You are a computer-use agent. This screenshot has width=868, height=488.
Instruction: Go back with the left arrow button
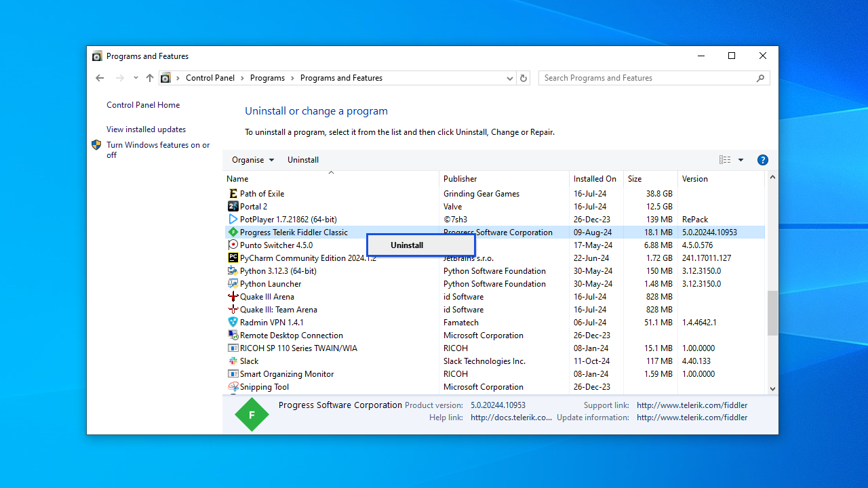[x=100, y=78]
